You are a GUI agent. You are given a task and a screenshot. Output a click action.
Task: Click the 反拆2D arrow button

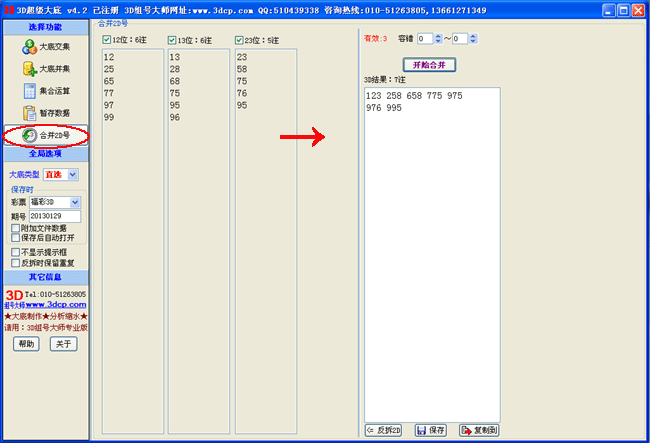click(384, 430)
